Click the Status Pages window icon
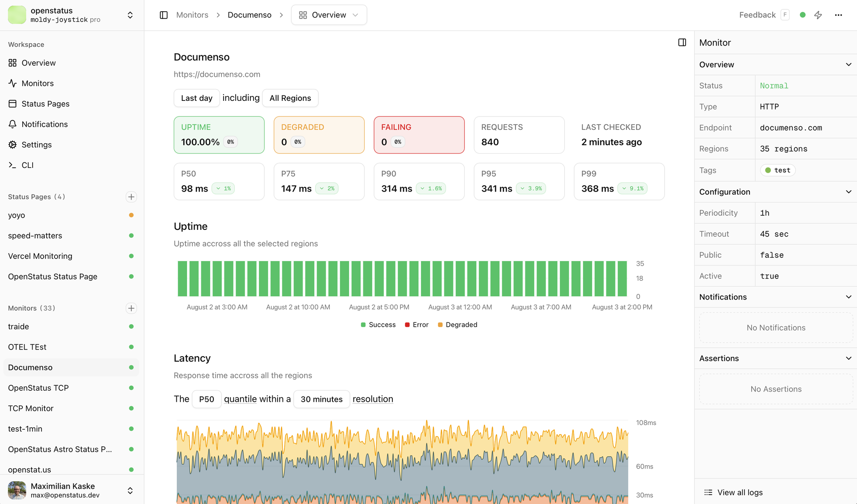 12,104
